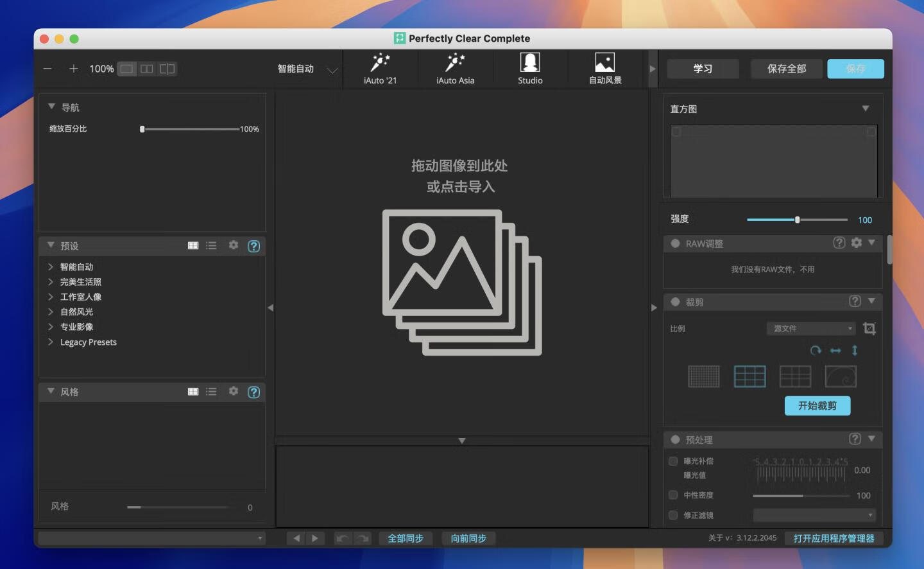Click the 开始裁剪 button

tap(817, 406)
